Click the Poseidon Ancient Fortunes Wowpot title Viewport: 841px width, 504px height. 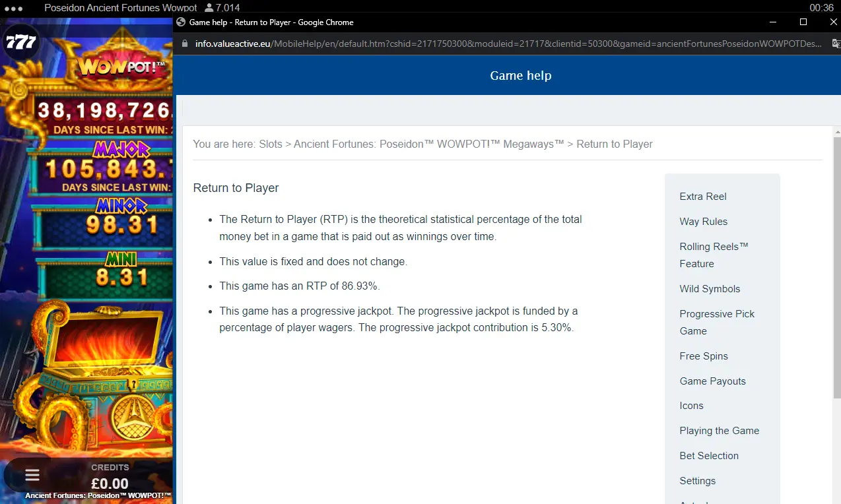click(121, 8)
